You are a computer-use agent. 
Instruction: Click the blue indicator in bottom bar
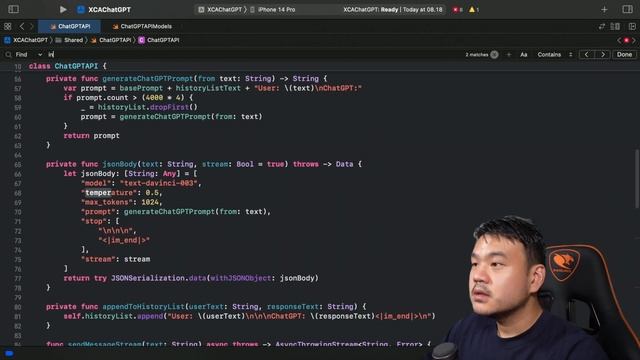pyautogui.click(x=9, y=353)
